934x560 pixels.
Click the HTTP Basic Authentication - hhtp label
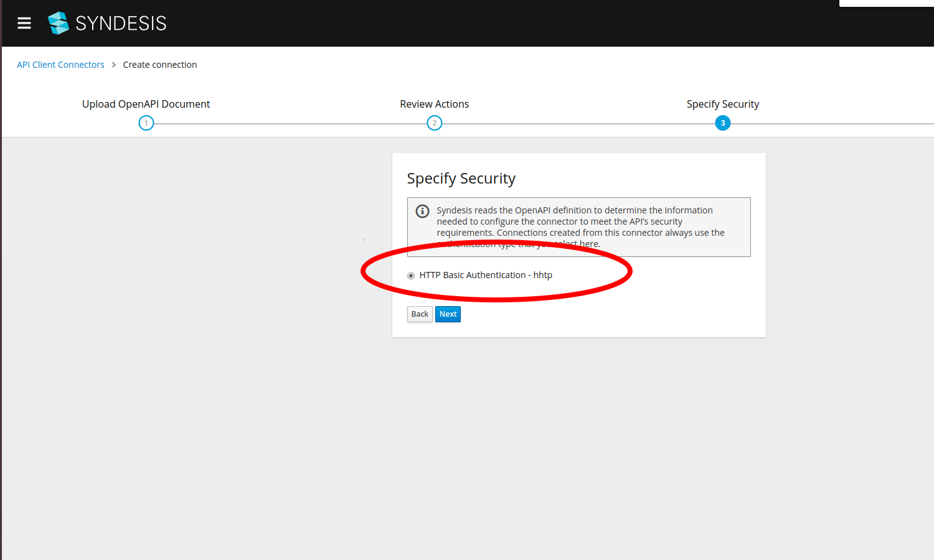pyautogui.click(x=486, y=275)
